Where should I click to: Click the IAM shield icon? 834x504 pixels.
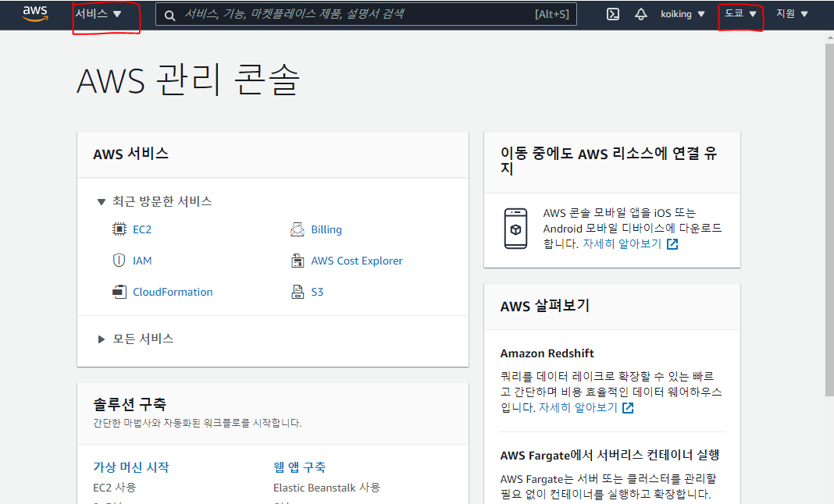[119, 260]
